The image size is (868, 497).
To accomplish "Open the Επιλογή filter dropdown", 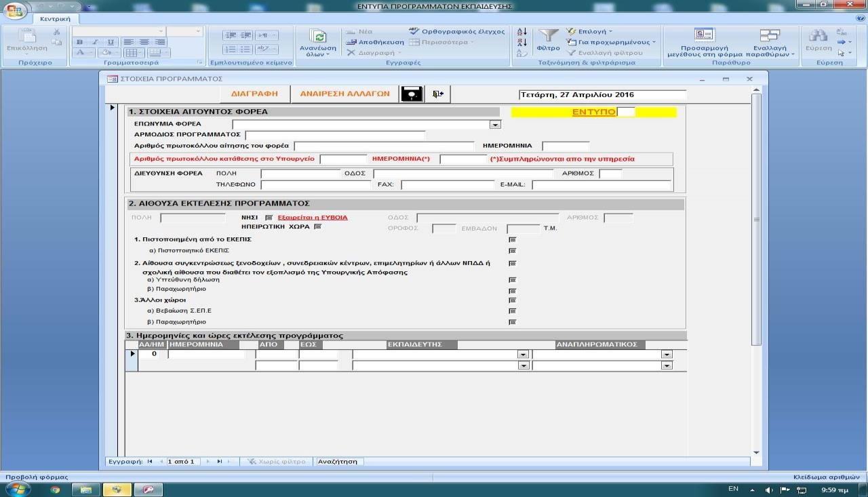I will point(589,31).
